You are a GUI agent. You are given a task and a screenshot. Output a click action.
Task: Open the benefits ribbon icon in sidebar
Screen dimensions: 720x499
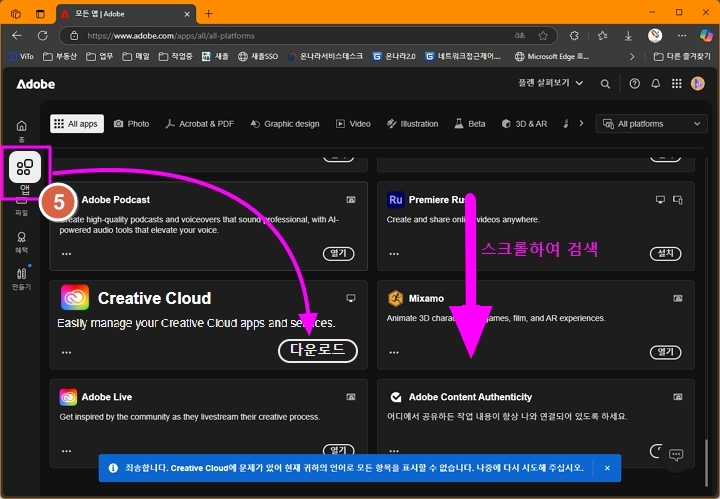(x=22, y=237)
